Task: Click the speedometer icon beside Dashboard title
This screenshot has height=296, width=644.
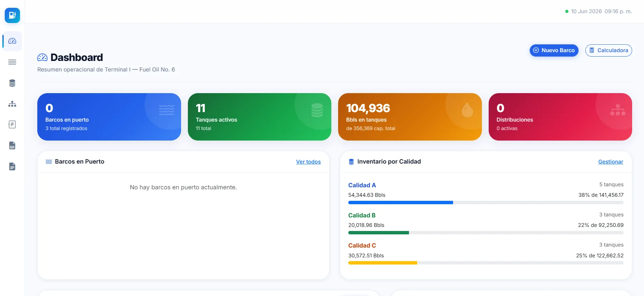Action: (x=42, y=58)
